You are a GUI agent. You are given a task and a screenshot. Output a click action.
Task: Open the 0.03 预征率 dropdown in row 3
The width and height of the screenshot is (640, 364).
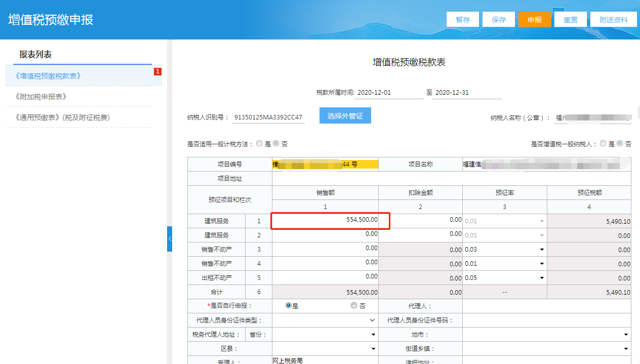504,250
